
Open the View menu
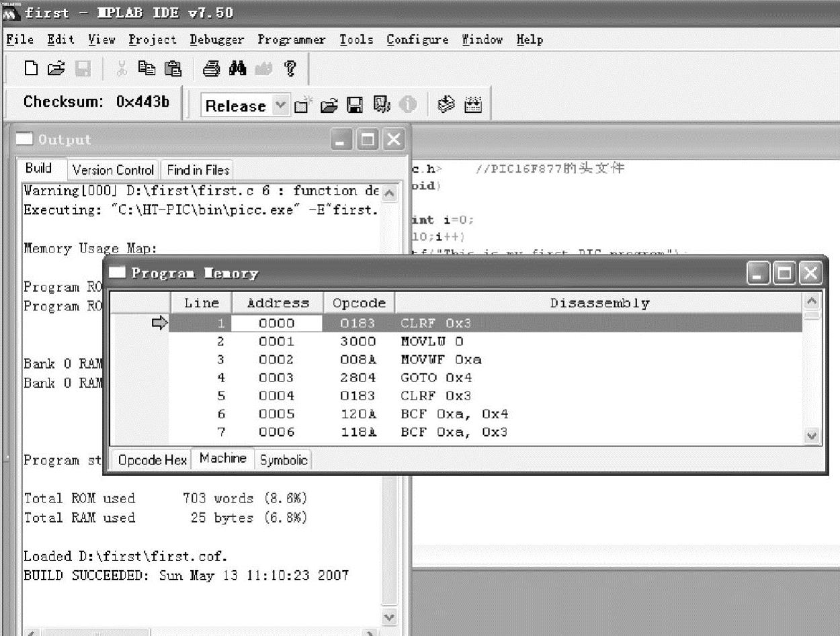[x=101, y=40]
